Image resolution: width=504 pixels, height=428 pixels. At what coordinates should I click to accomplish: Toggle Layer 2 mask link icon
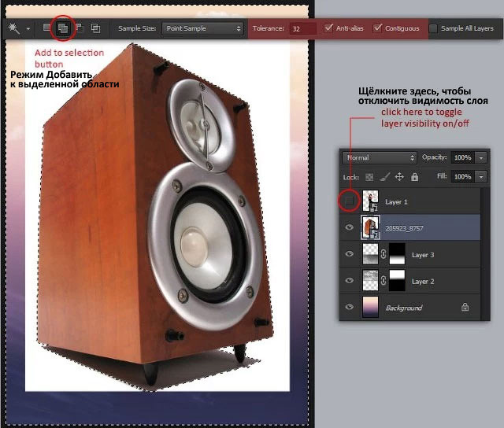[384, 281]
